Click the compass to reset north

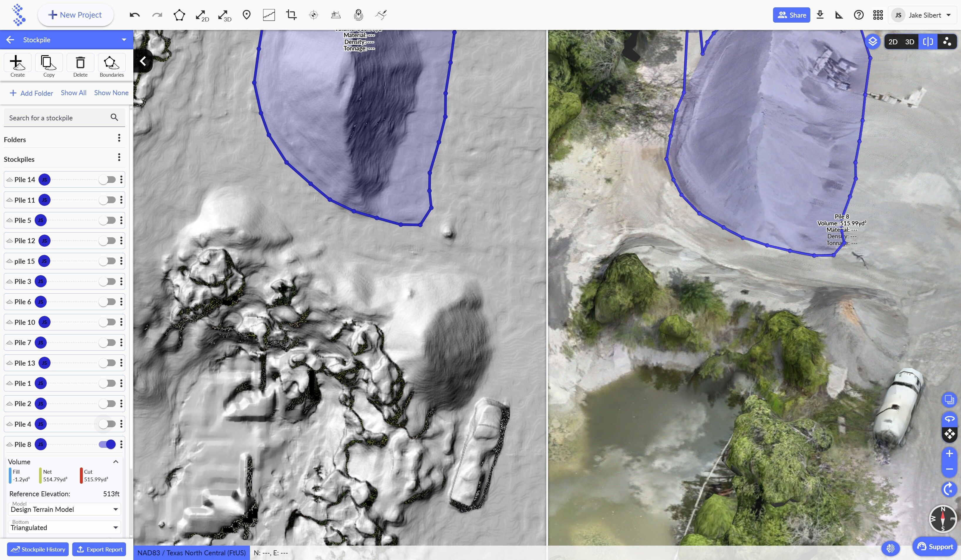click(943, 519)
